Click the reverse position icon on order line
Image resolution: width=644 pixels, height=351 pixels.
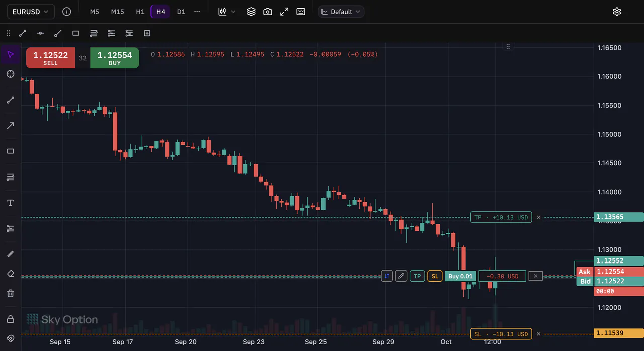tap(387, 276)
